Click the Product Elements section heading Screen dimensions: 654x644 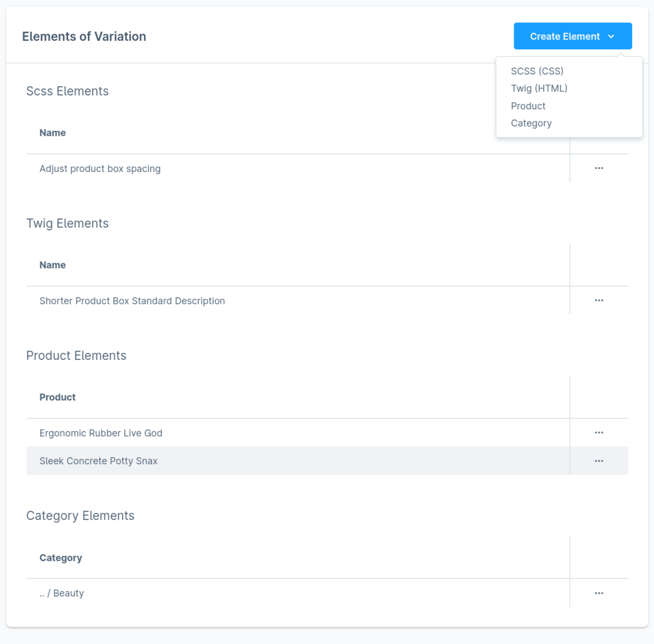click(x=76, y=355)
